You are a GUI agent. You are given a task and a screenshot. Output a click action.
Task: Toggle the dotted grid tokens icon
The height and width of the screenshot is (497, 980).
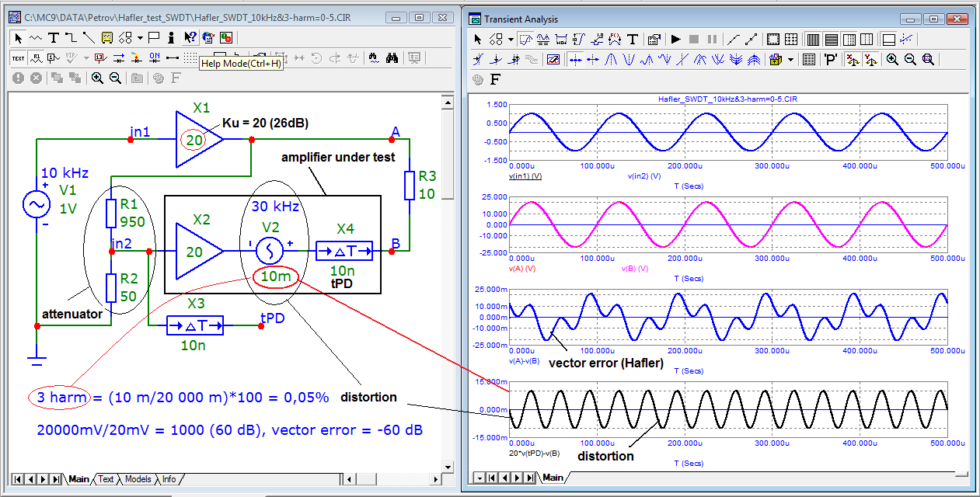pyautogui.click(x=791, y=39)
